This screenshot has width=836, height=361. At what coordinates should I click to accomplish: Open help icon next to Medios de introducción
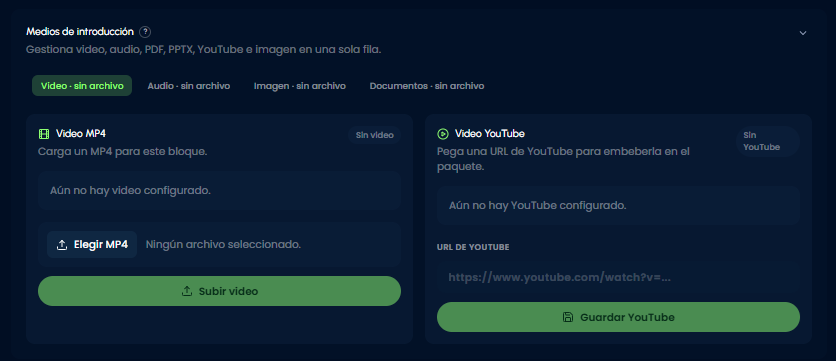point(145,32)
